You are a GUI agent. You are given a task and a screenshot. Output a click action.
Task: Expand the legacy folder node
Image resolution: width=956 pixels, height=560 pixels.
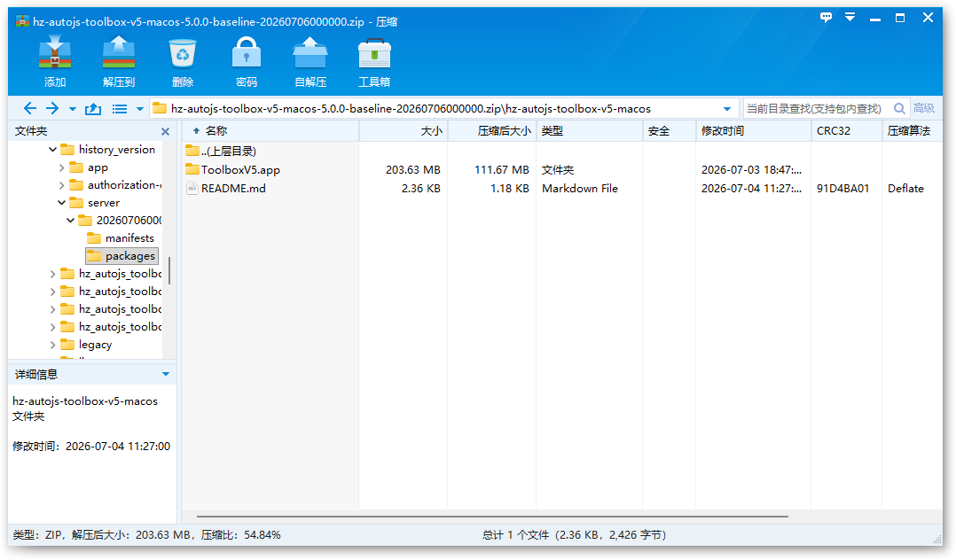click(52, 345)
